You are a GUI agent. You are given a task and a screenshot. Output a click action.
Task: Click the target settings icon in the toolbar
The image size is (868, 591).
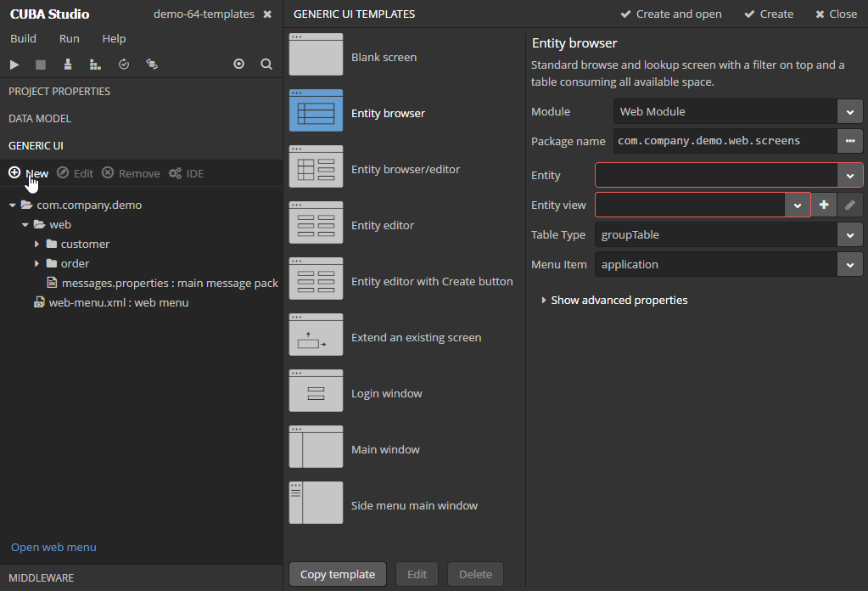tap(238, 64)
